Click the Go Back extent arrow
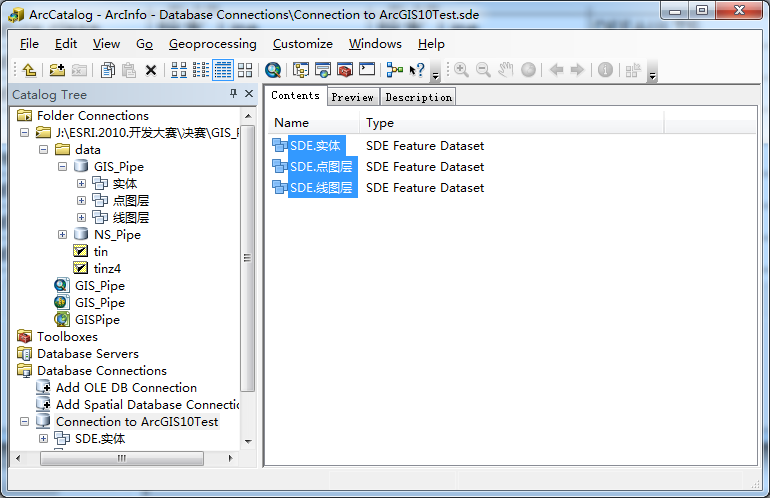 (x=556, y=70)
